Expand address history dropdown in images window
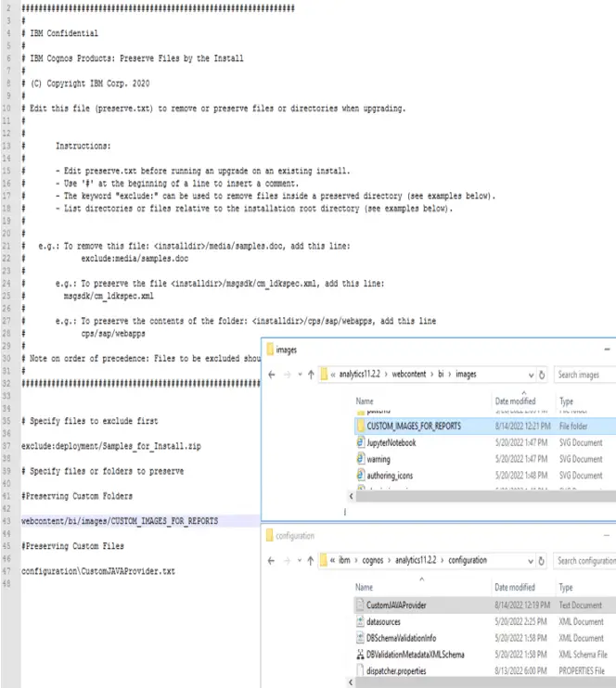This screenshot has height=688, width=616. (531, 376)
